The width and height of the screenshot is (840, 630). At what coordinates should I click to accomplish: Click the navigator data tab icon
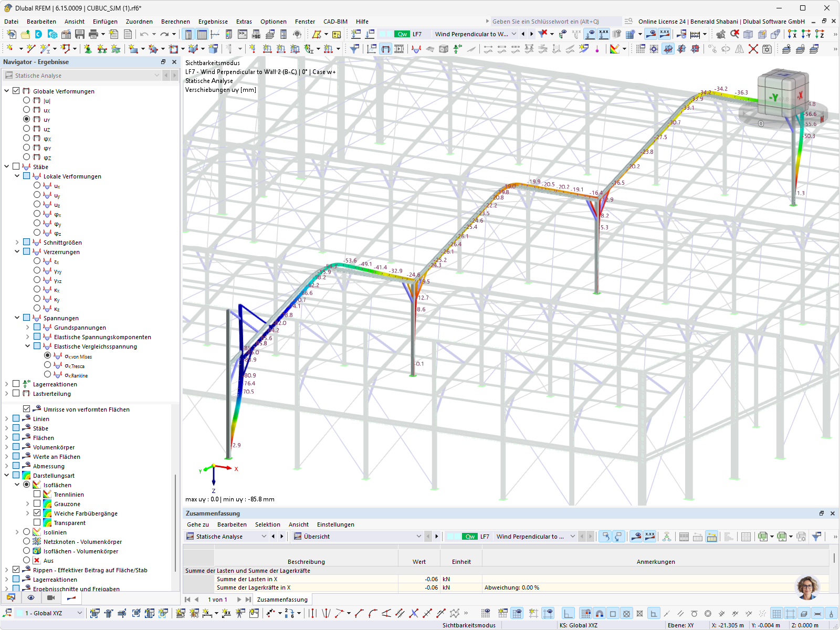pos(11,597)
